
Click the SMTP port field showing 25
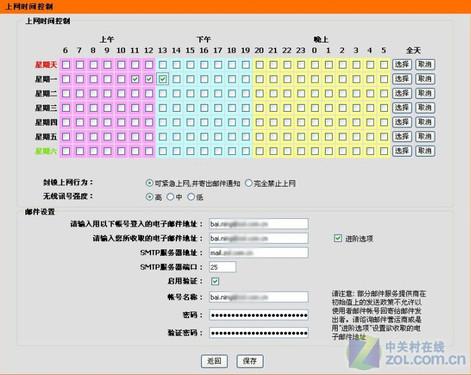223,267
